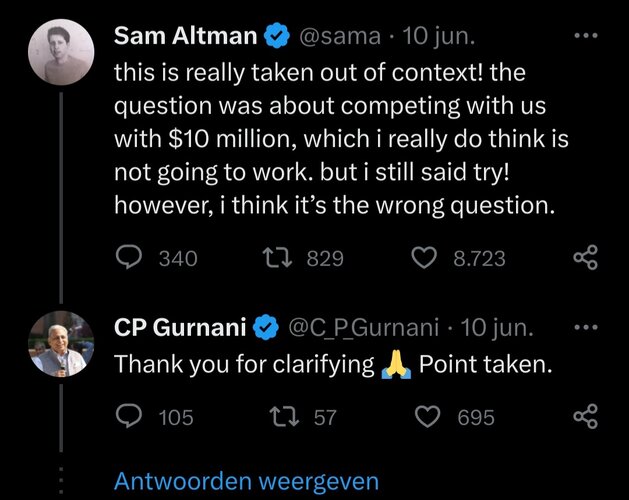Like CP Gurnani's reply with heart icon
Screen dimensions: 629x500
(x=427, y=417)
